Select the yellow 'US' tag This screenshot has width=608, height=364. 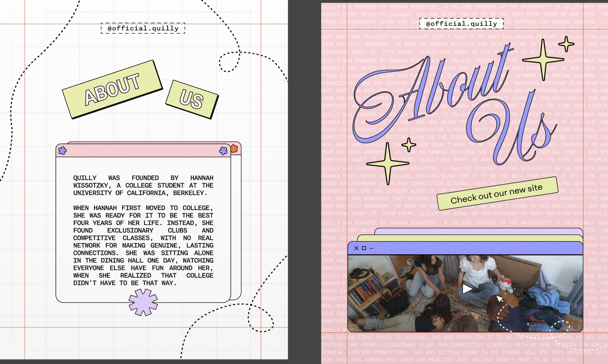[192, 99]
